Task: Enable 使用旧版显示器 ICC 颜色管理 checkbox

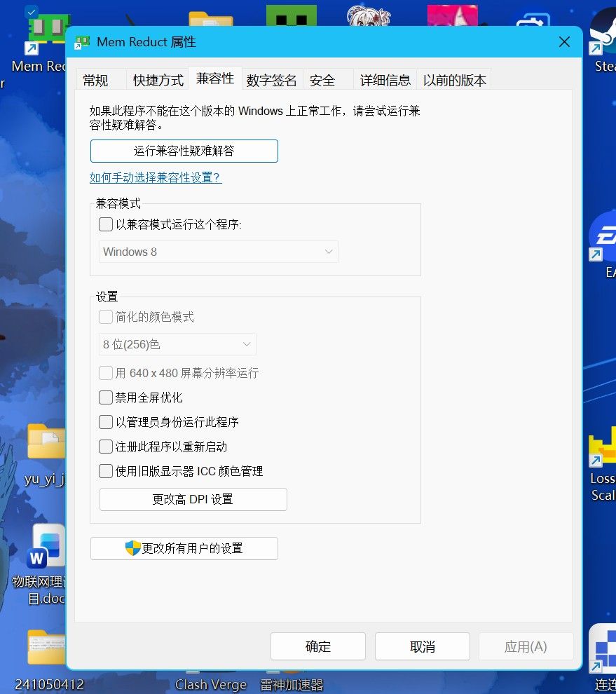Action: coord(106,471)
